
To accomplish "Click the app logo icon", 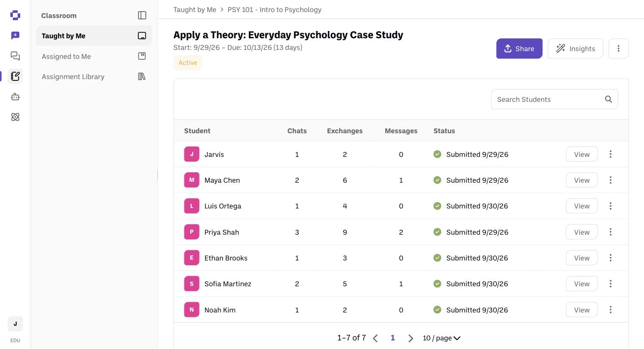I will (x=15, y=15).
